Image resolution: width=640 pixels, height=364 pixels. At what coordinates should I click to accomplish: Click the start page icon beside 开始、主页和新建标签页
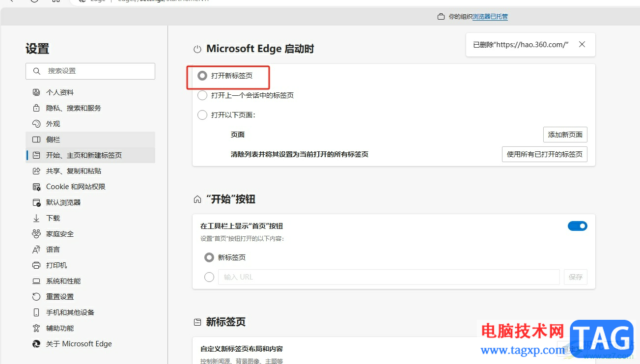36,155
